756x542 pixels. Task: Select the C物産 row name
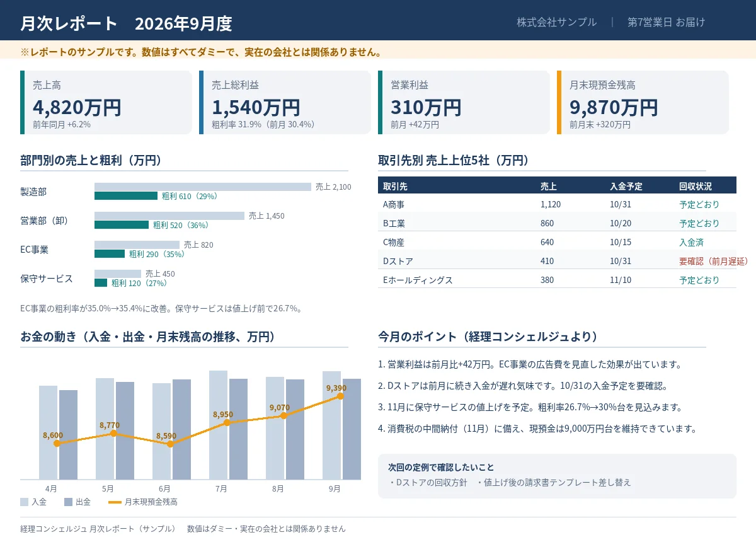click(394, 242)
